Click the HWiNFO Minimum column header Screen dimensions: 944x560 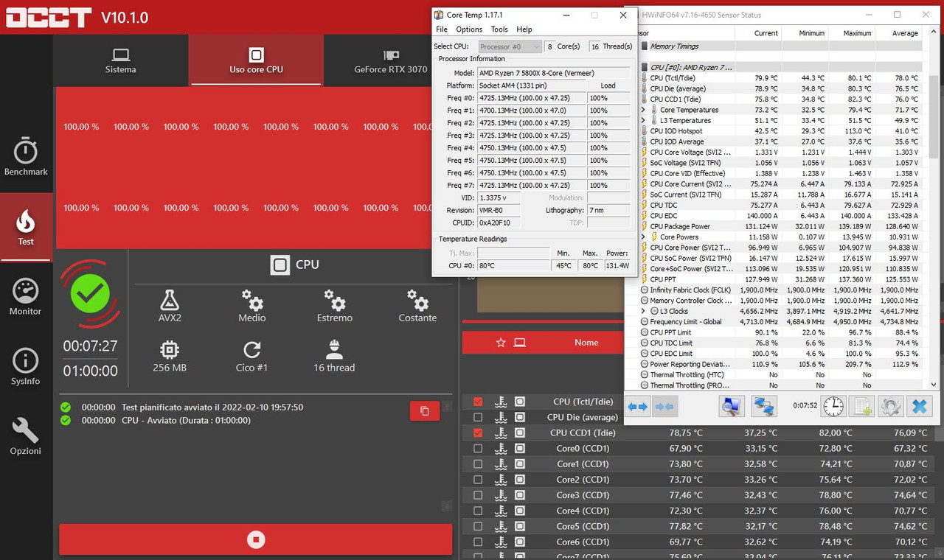click(804, 33)
